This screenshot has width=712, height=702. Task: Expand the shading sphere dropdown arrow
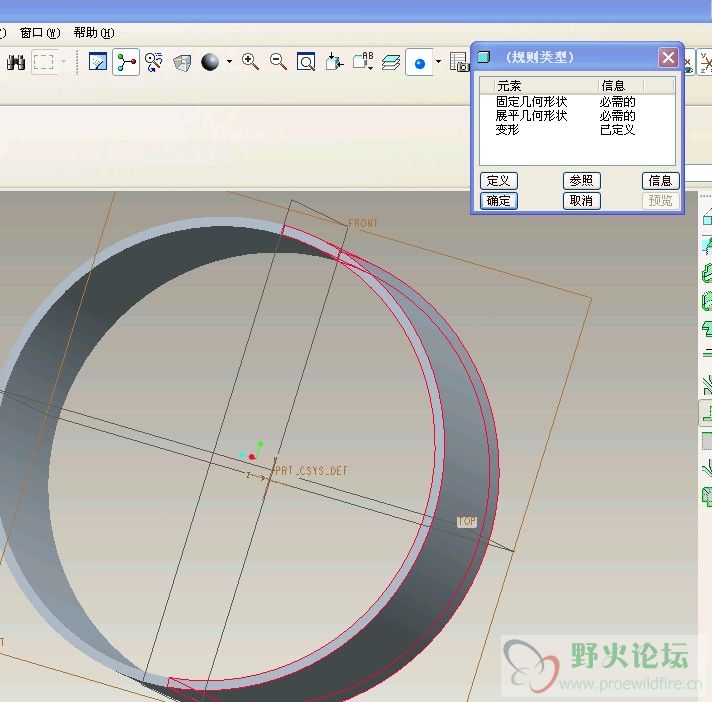click(x=229, y=62)
